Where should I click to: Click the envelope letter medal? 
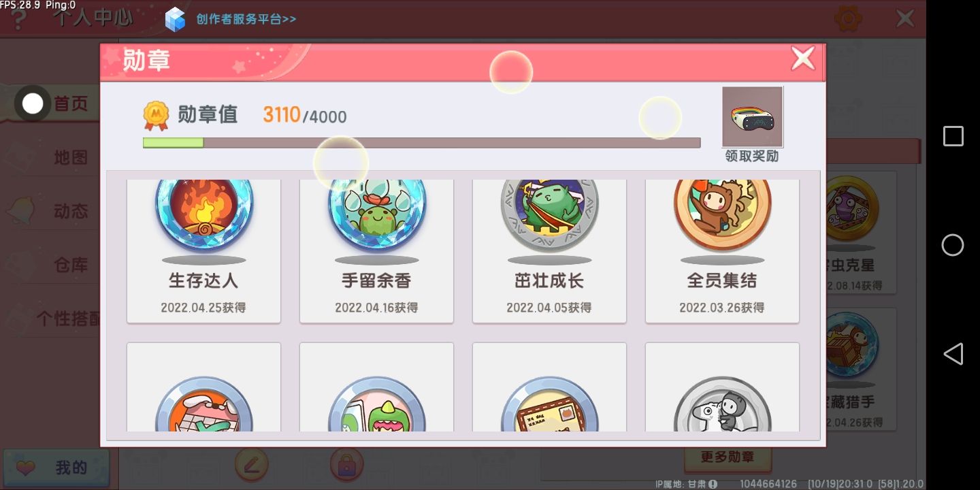point(549,387)
